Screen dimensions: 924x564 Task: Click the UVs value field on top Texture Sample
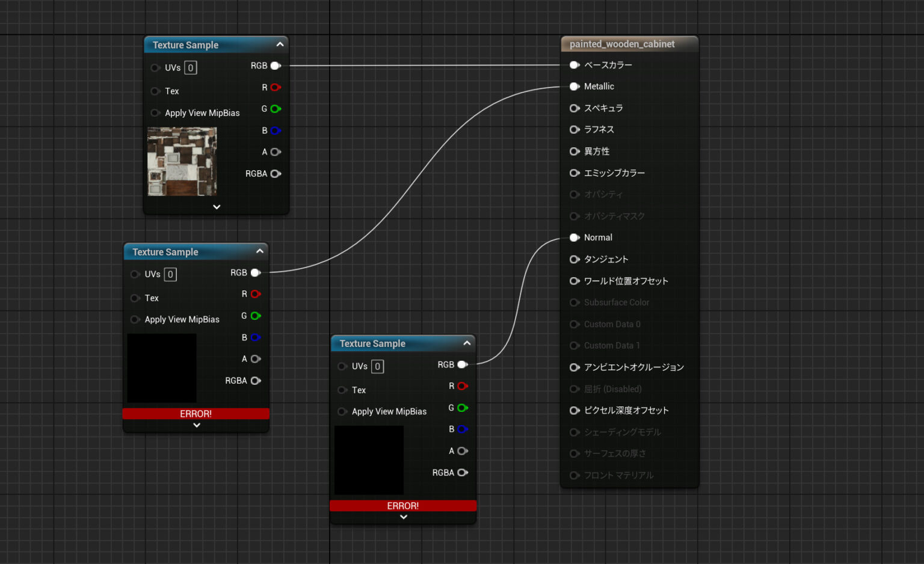point(189,67)
